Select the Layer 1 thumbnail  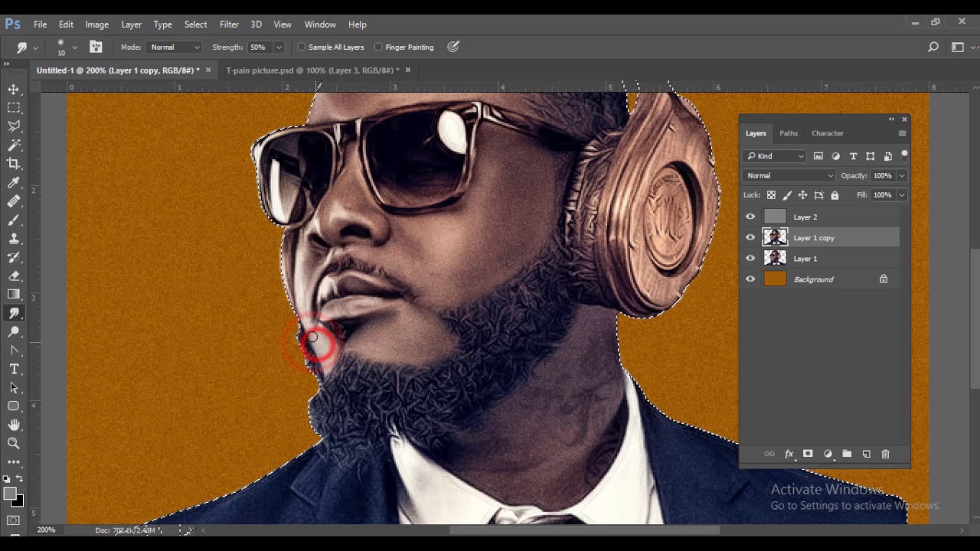click(775, 258)
